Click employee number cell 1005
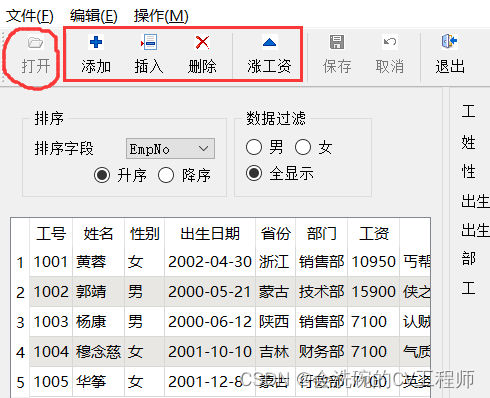This screenshot has height=398, width=490. 51,382
